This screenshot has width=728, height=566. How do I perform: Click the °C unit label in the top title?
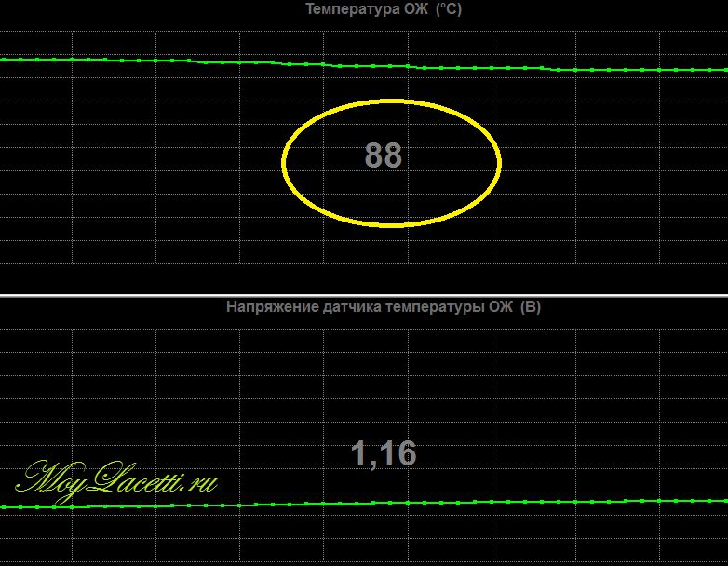pyautogui.click(x=449, y=9)
